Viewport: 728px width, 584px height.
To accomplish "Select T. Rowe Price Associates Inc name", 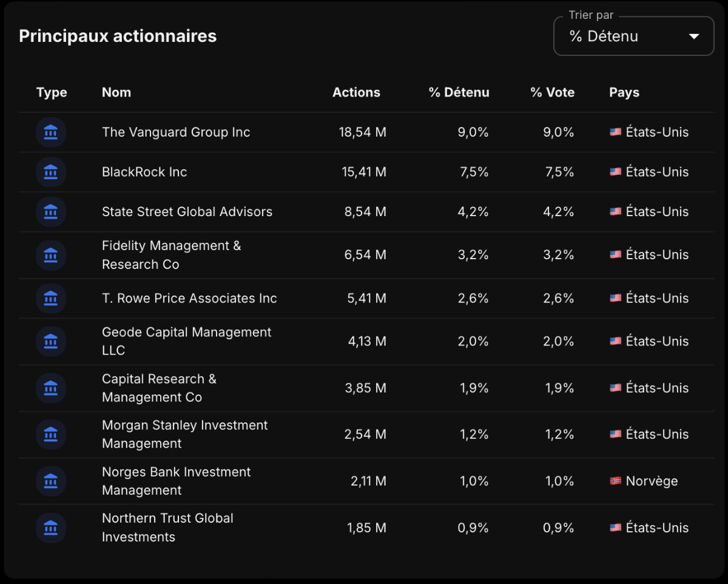I will pos(189,298).
